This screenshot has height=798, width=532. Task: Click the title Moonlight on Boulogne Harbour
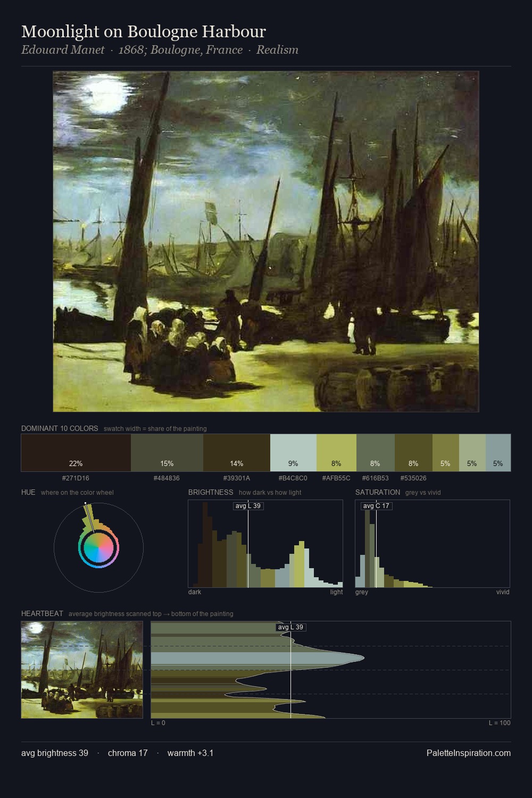(x=144, y=31)
